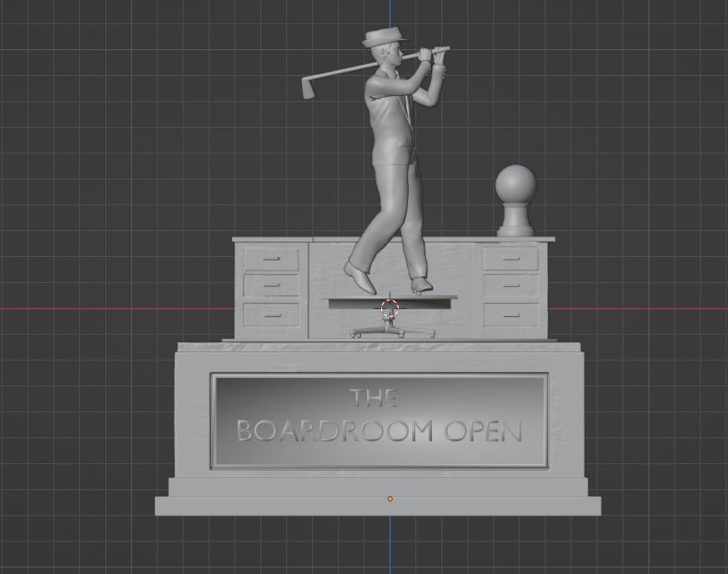Screen dimensions: 728x574
Task: Select the top-left desk drawer
Action: click(271, 259)
